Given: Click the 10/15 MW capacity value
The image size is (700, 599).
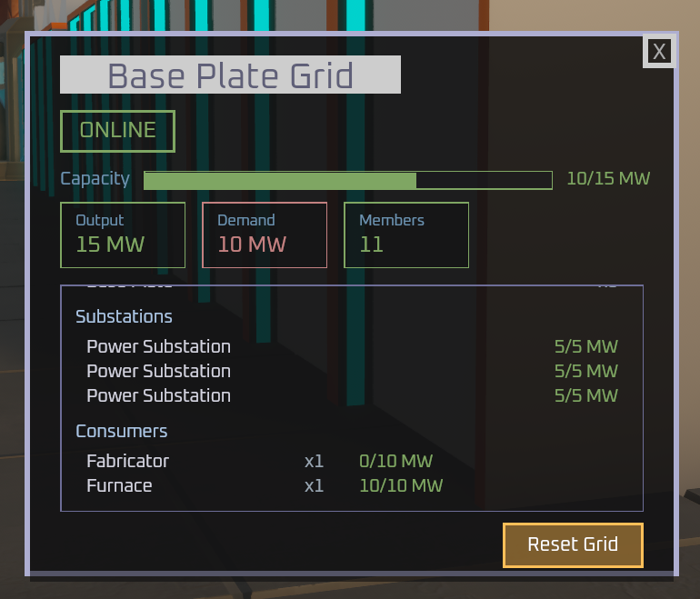Looking at the screenshot, I should [x=608, y=178].
